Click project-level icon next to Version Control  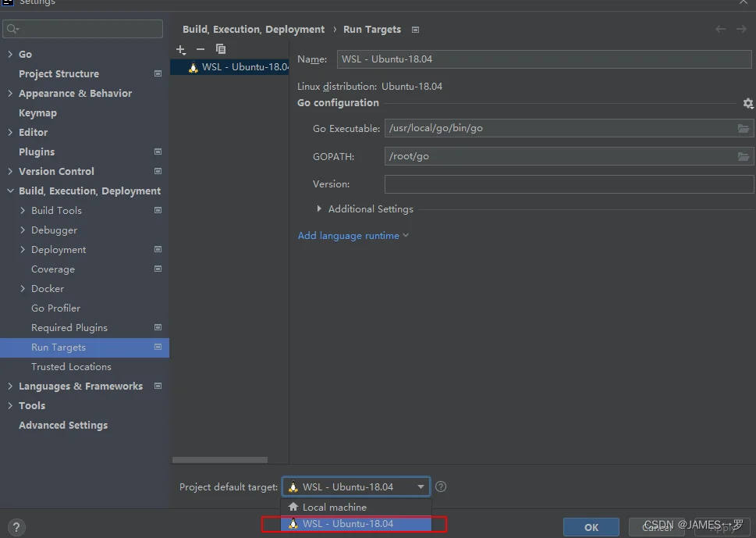click(158, 171)
